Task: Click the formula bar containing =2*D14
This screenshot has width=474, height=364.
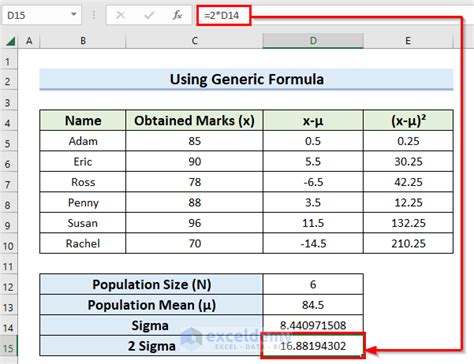Action: (x=333, y=15)
